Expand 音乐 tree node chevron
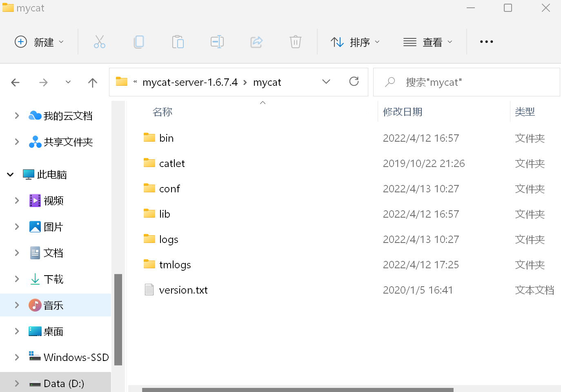561x392 pixels. tap(17, 305)
